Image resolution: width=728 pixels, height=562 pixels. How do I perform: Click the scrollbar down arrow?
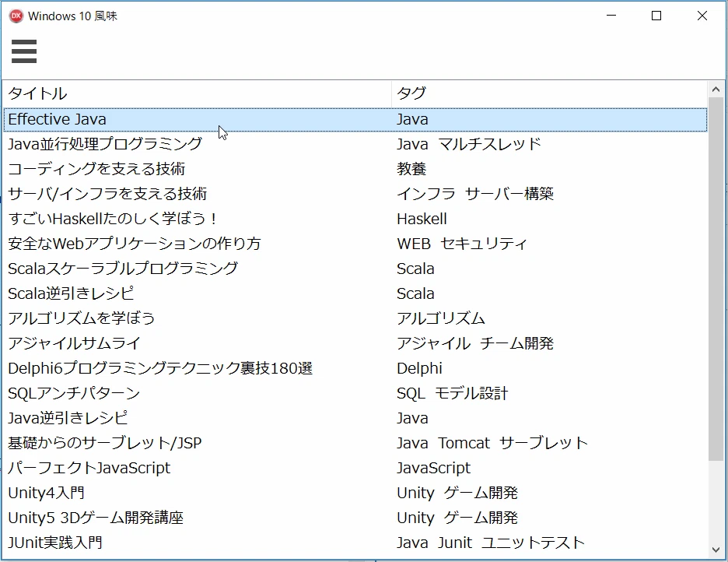pos(716,550)
